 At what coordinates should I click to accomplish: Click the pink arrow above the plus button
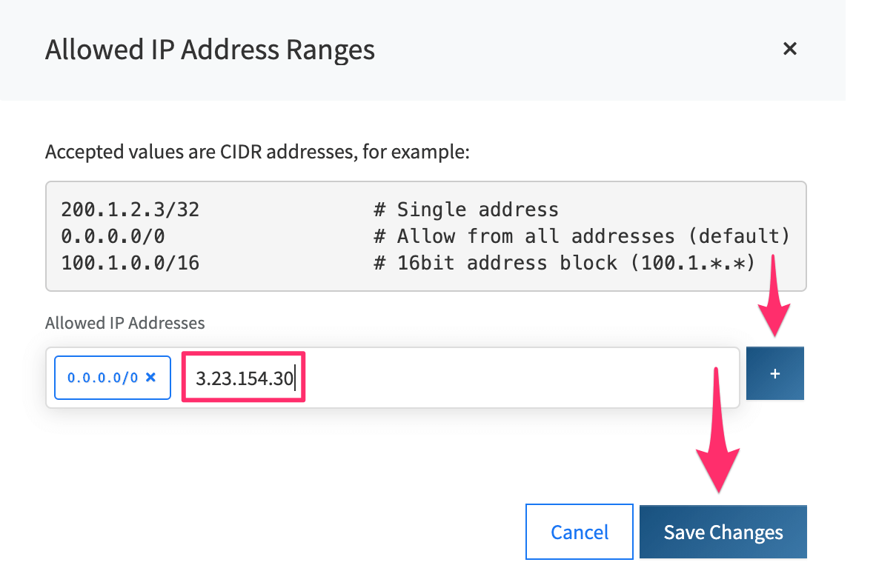pyautogui.click(x=775, y=296)
